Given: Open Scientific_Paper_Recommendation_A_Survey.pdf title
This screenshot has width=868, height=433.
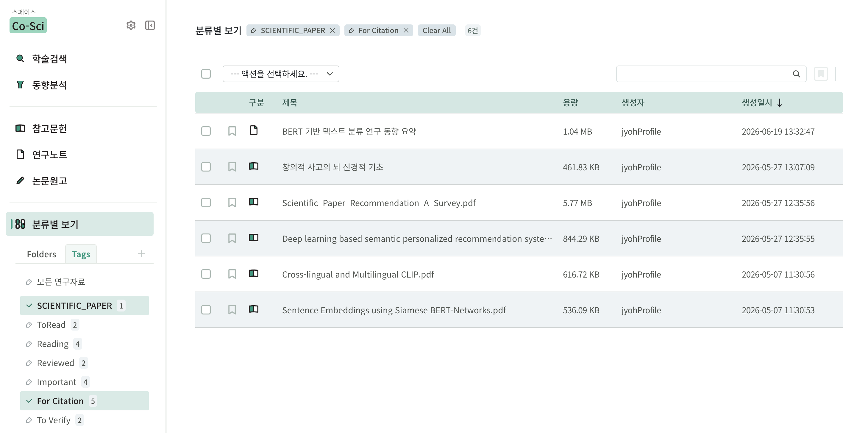Looking at the screenshot, I should click(x=379, y=203).
